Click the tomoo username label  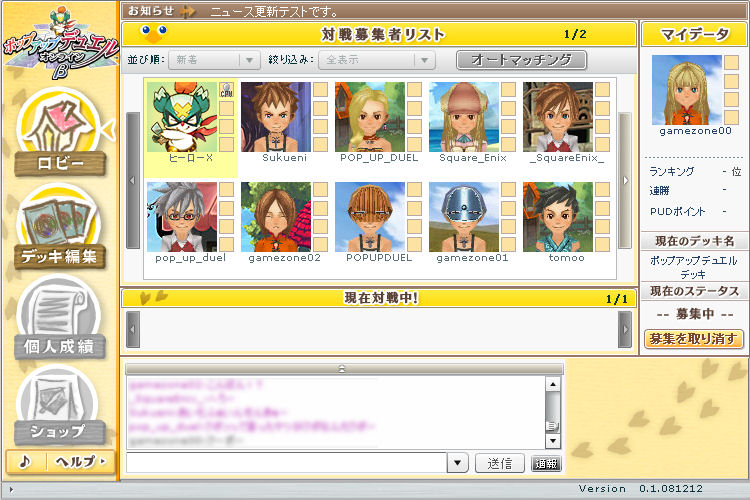coord(567,257)
